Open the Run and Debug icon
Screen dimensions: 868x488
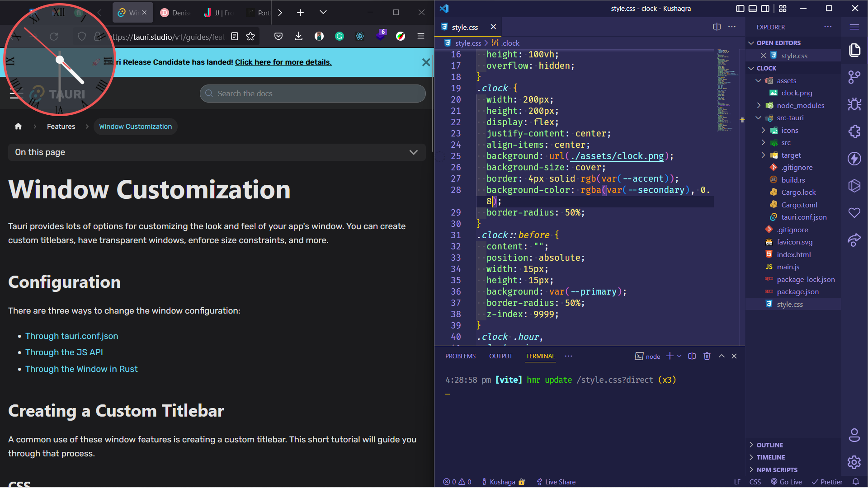pyautogui.click(x=854, y=104)
